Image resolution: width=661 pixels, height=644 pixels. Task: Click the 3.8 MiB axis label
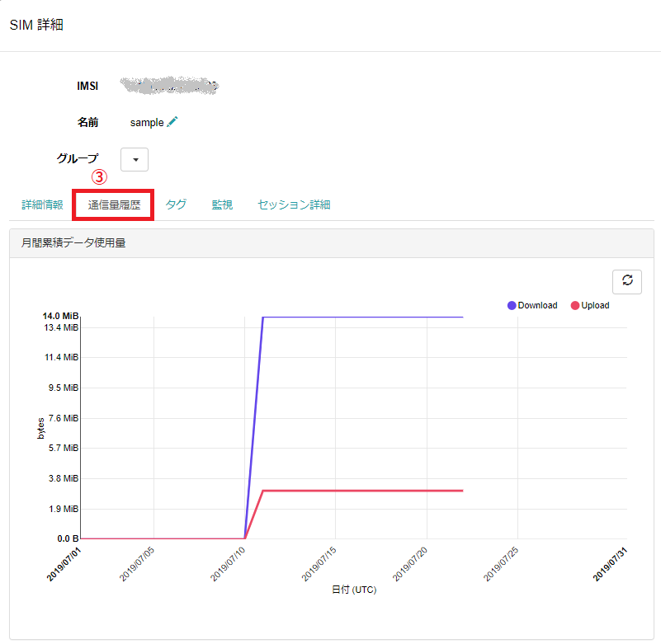(x=64, y=478)
